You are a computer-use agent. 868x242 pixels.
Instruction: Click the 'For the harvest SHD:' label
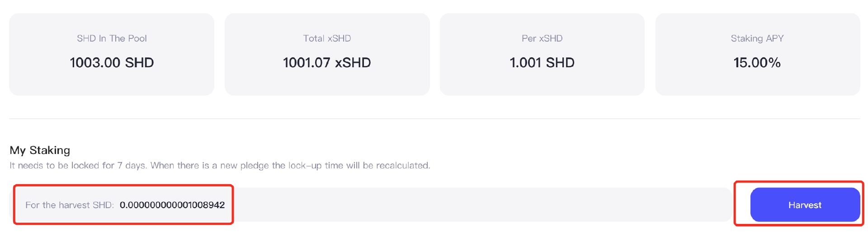pyautogui.click(x=70, y=205)
